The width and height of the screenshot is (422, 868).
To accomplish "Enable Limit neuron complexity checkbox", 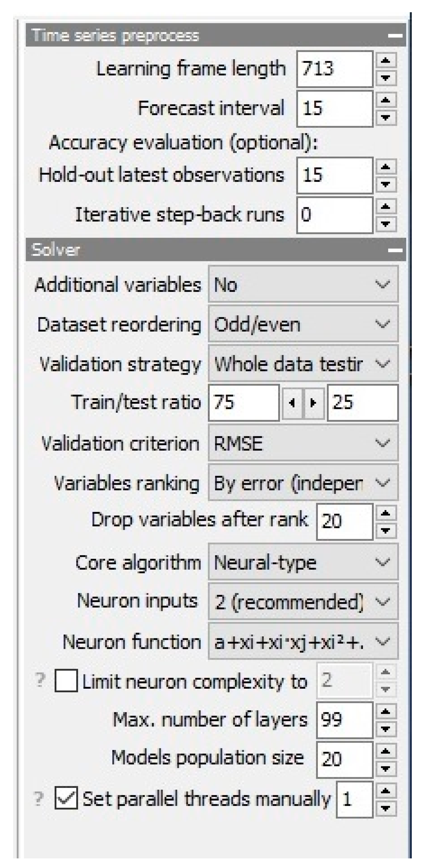I will point(66,681).
